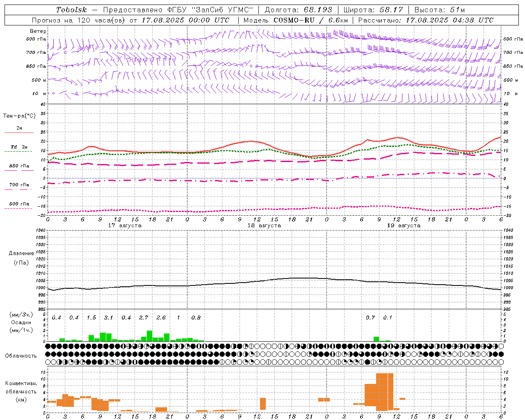Screen dimensions: 525x420
Task: Click the 0.7 precipitation total value
Action: (x=370, y=318)
